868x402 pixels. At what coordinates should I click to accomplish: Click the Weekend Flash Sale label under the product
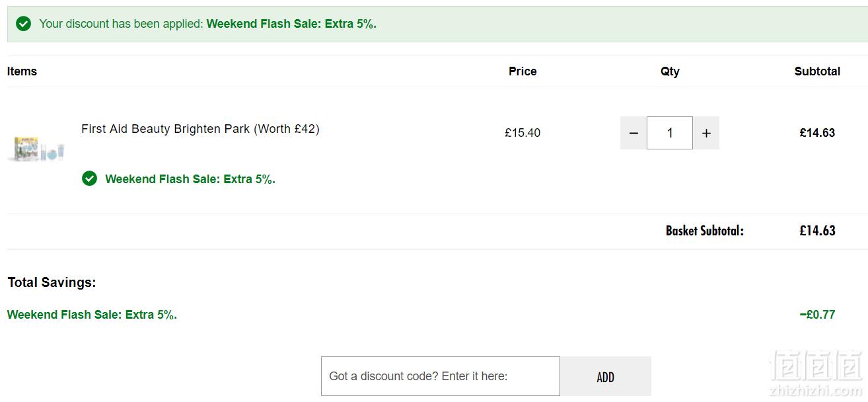click(x=190, y=179)
